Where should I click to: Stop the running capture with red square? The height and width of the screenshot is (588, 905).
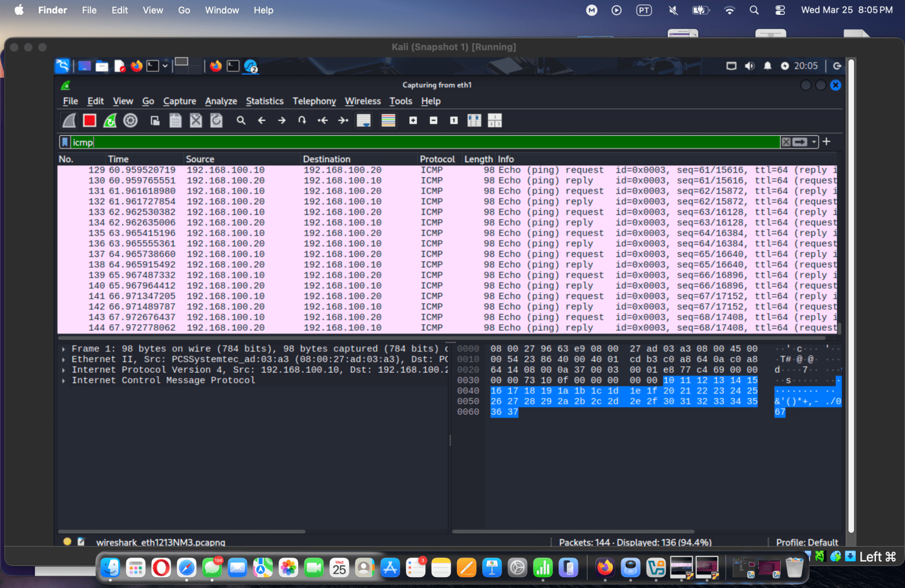(89, 121)
